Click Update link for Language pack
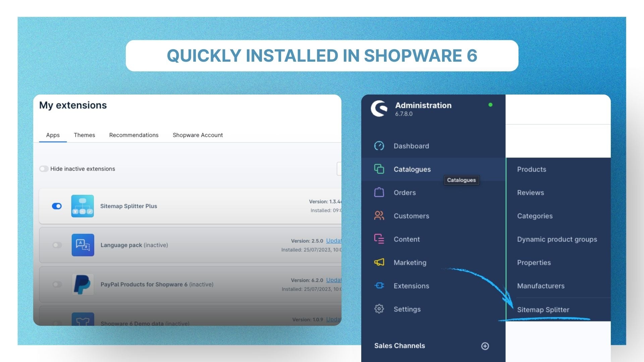This screenshot has height=362, width=644. coord(333,241)
